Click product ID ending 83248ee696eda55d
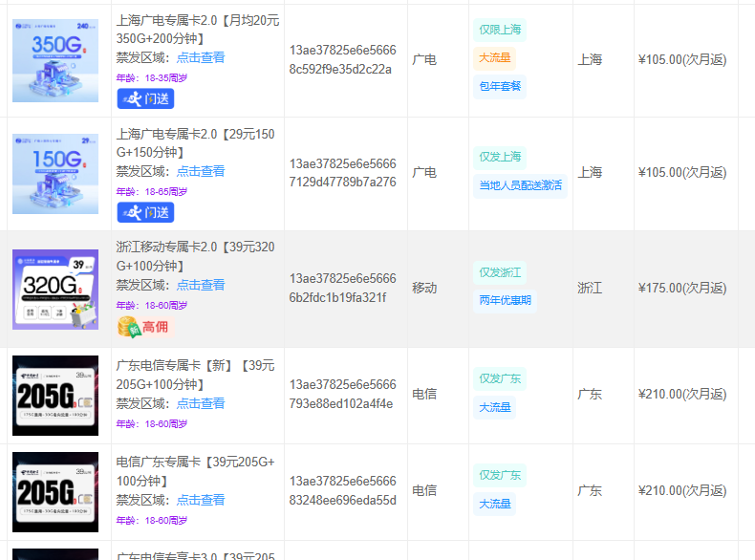This screenshot has height=560, width=755. 342,490
